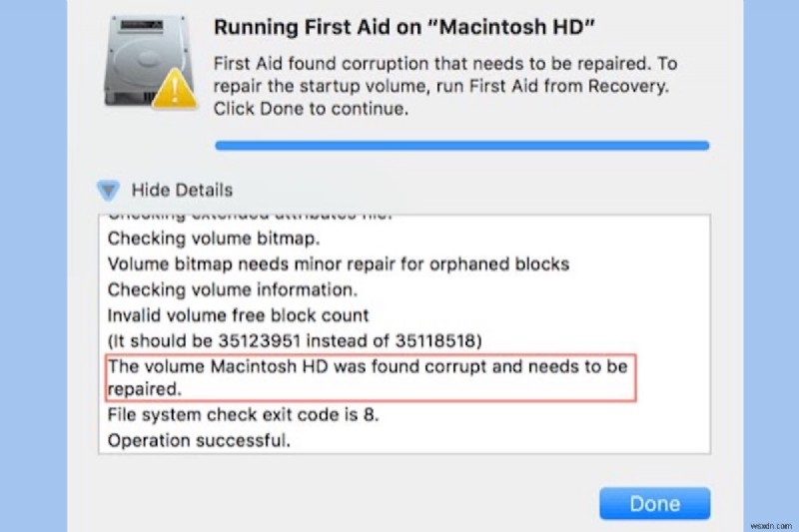
Task: Click empty space right of "Operation successful."
Action: 499,440
